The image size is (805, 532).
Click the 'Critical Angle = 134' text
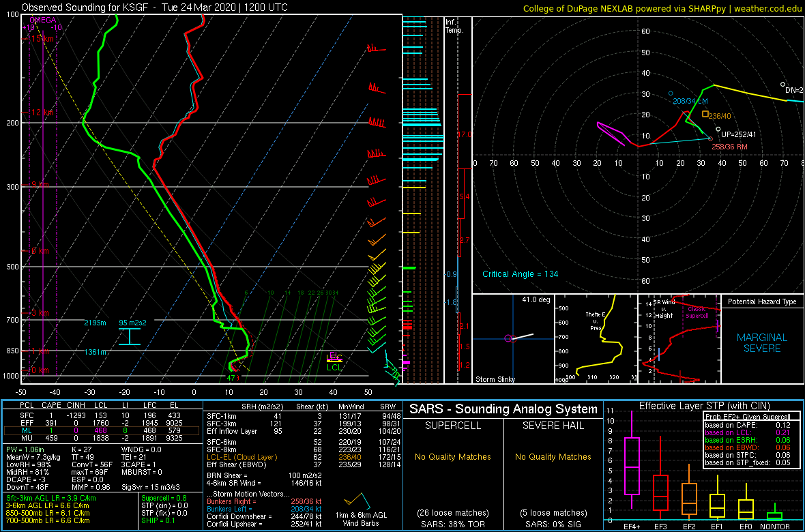[x=520, y=274]
